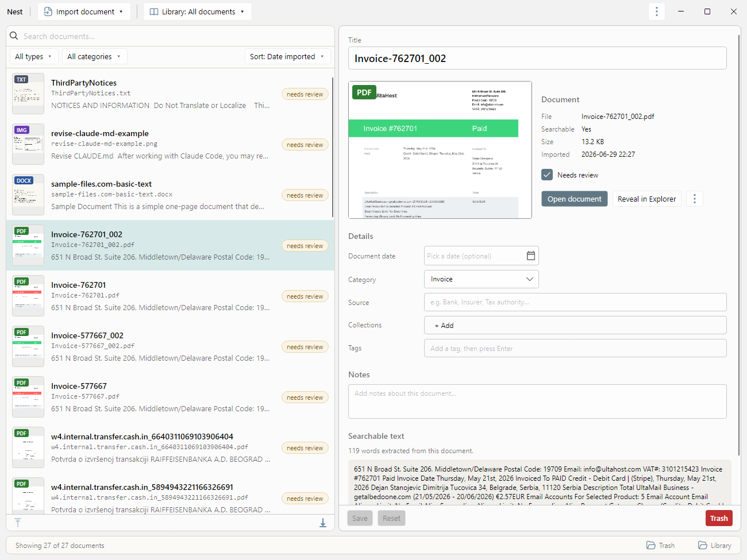The image size is (747, 560).
Task: Click the Reset button
Action: pos(391,518)
